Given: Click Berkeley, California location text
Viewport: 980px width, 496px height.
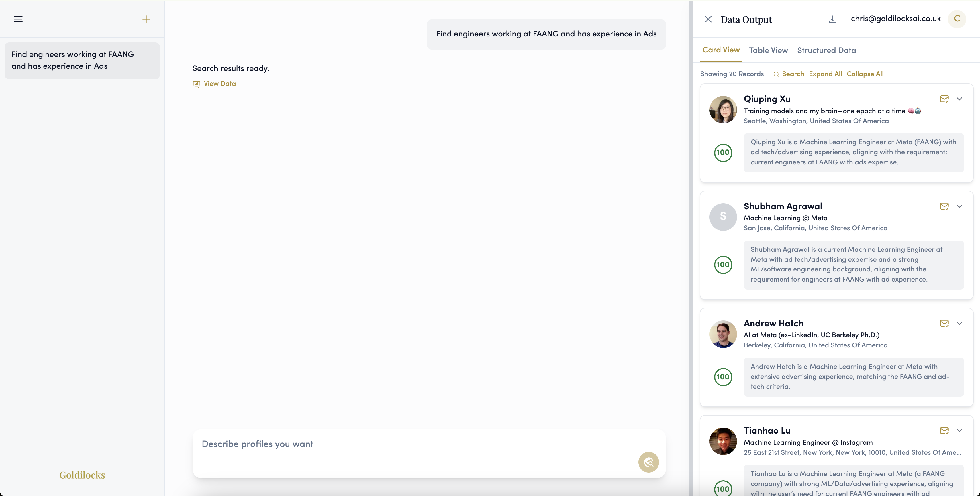Looking at the screenshot, I should click(815, 345).
